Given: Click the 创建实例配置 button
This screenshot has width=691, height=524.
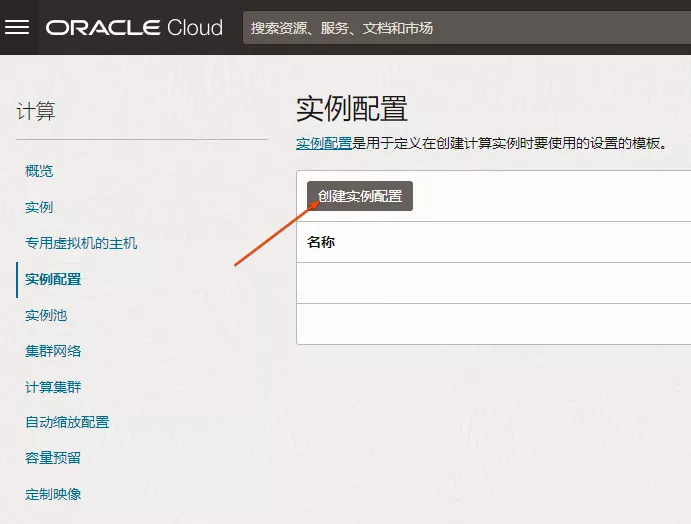Looking at the screenshot, I should click(x=360, y=196).
